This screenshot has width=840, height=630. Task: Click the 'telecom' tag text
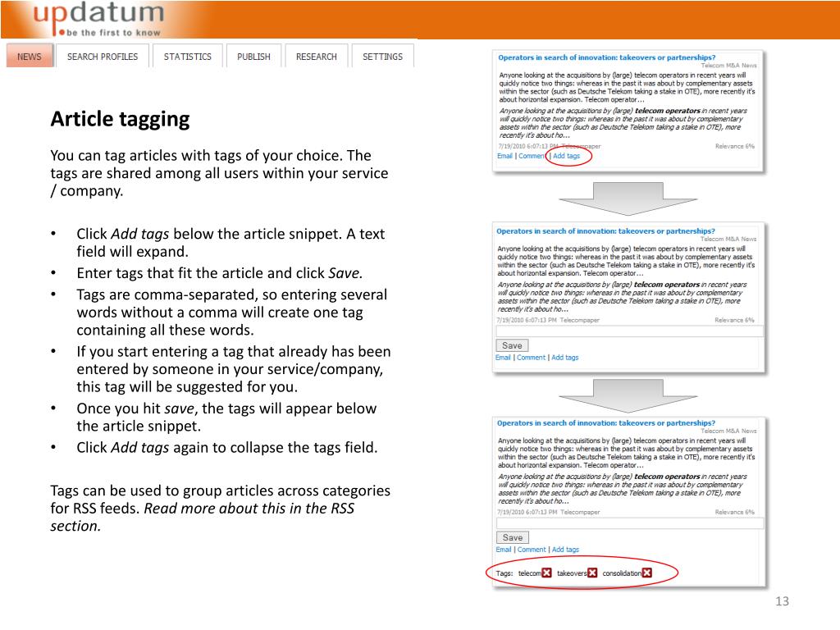coord(529,573)
